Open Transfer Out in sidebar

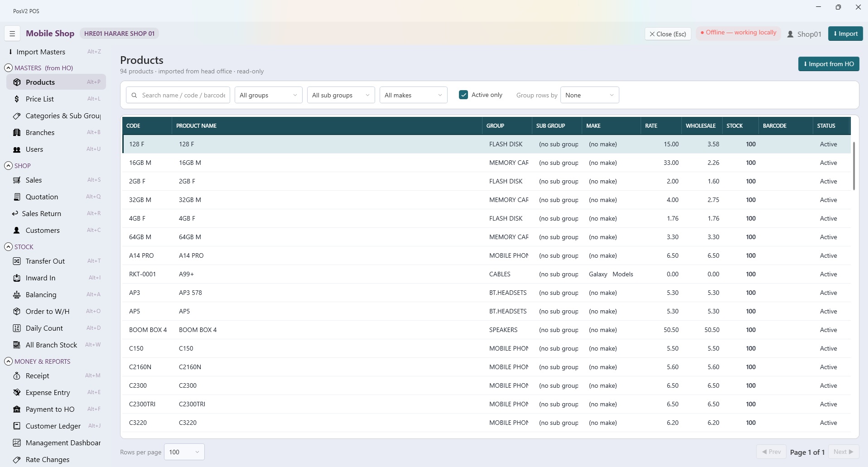tap(56, 261)
